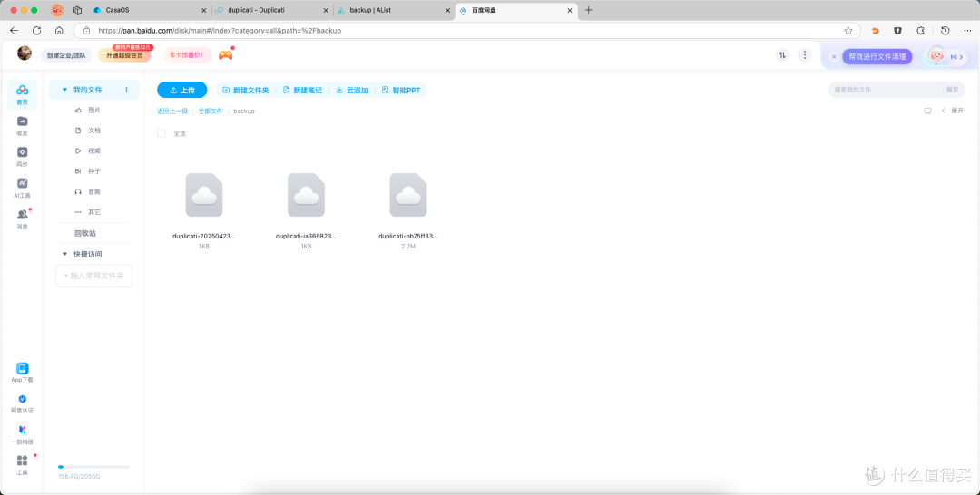Tick the 全选 select-all checkbox

(x=162, y=133)
